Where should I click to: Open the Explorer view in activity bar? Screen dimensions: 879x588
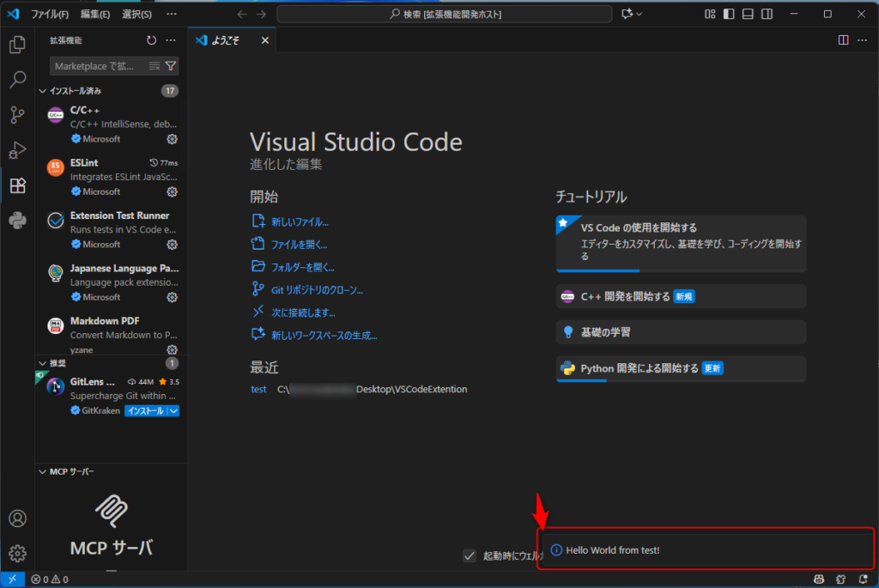(17, 45)
